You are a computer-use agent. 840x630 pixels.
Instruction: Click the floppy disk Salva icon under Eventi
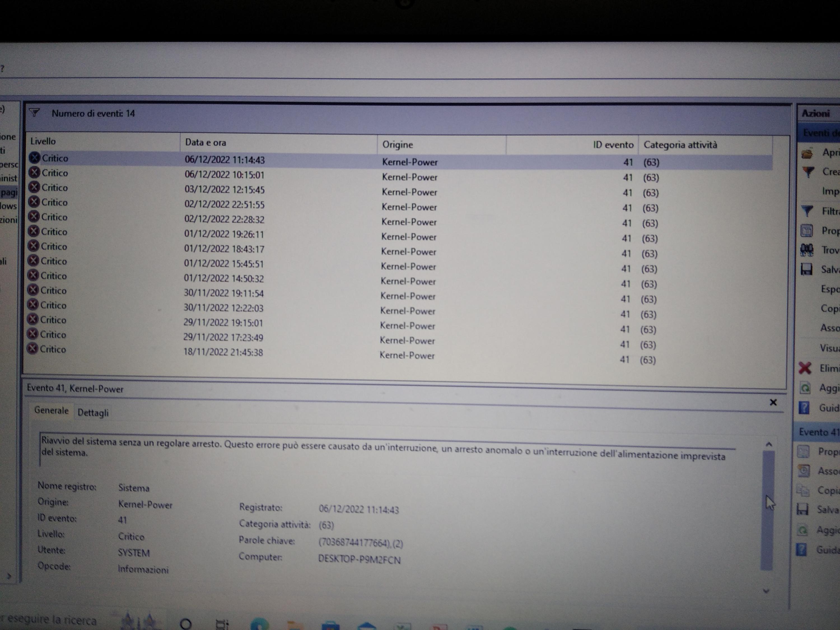click(806, 269)
